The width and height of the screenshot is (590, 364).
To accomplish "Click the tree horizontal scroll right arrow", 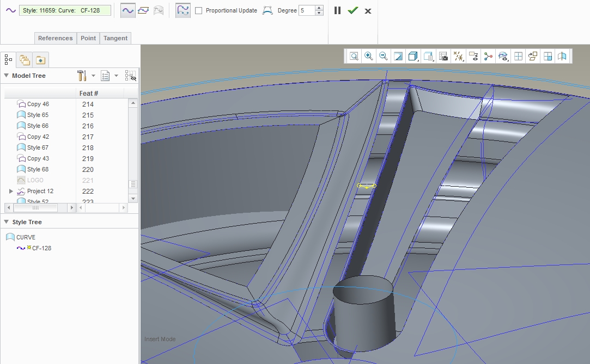I will [x=71, y=207].
